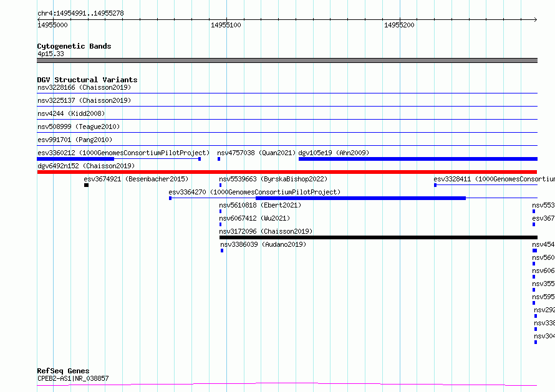Click the black nsv3172096 variant bar
This screenshot has height=392, width=555.
click(x=379, y=237)
